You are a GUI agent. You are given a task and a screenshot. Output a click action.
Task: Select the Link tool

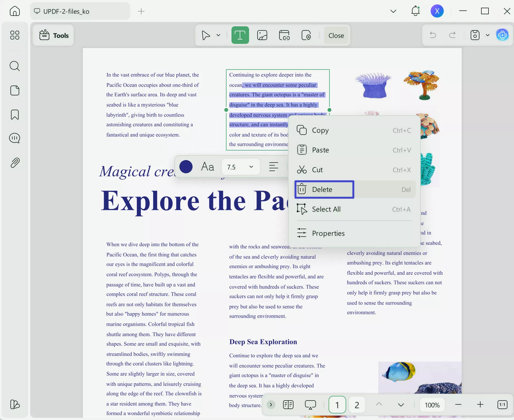[284, 35]
